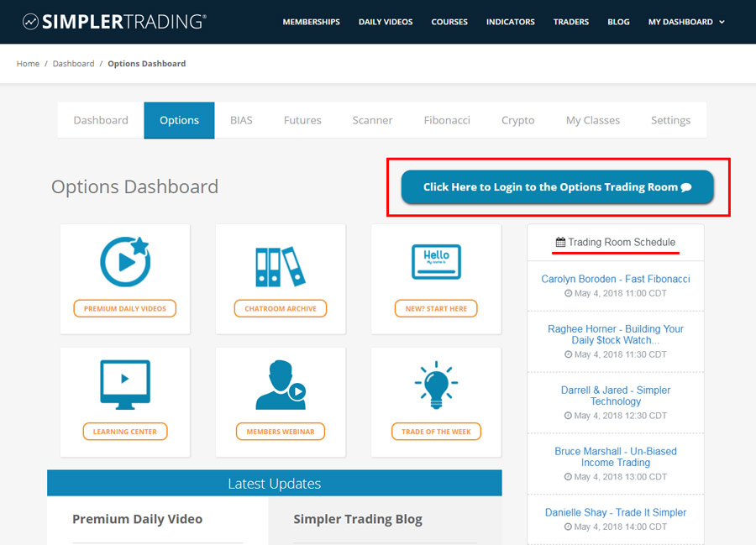Click the clock icon next to 11:30 CDT

[x=569, y=354]
